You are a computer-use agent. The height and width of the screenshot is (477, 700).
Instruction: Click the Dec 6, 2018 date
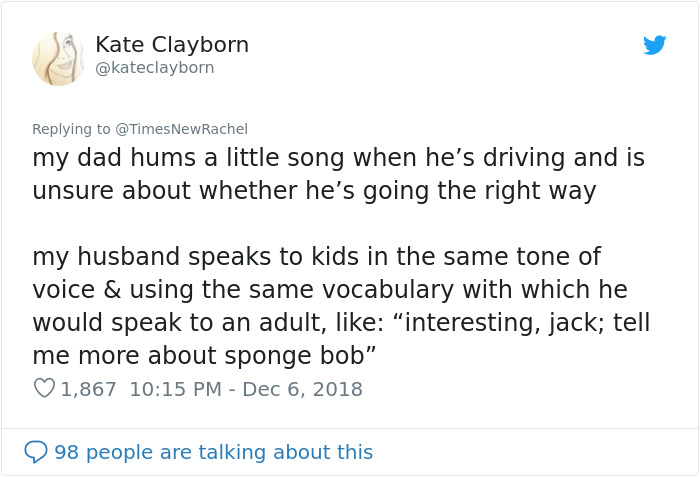click(x=300, y=389)
